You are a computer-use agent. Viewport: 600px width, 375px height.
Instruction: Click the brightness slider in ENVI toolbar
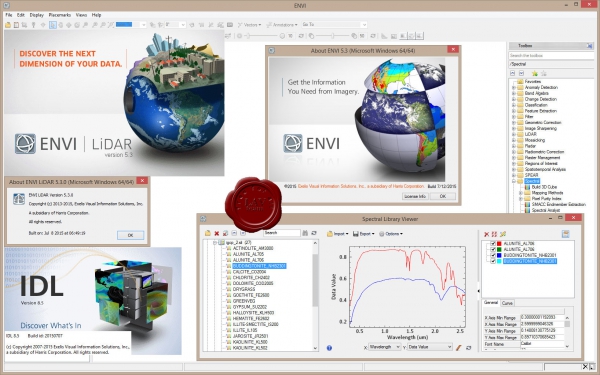pos(262,36)
